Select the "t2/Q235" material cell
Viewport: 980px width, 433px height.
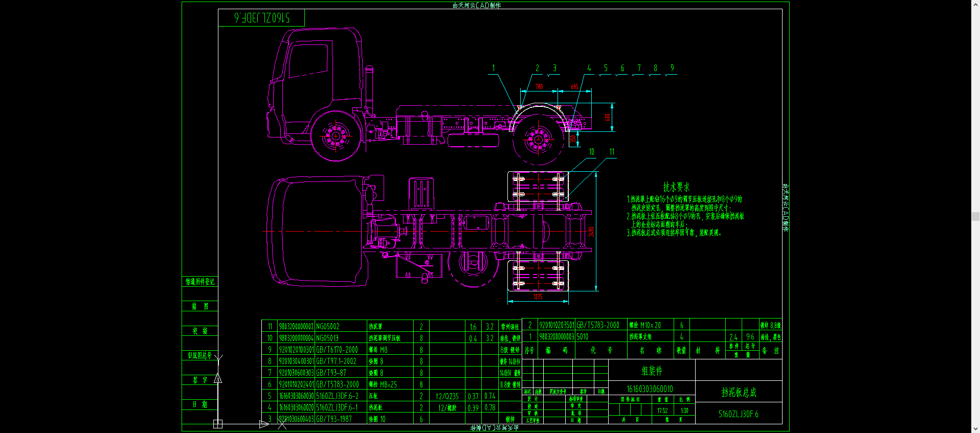point(448,396)
